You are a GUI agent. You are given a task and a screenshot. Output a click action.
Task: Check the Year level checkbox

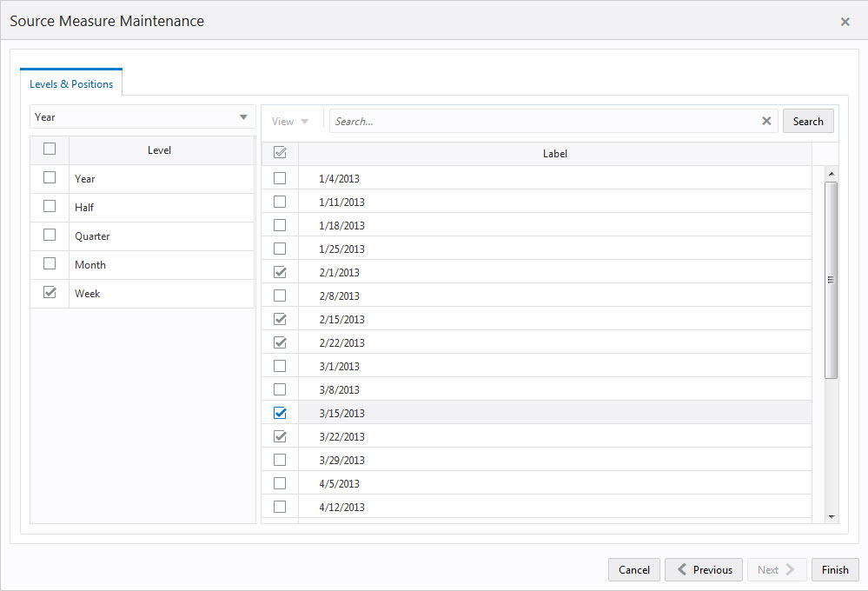pos(50,177)
